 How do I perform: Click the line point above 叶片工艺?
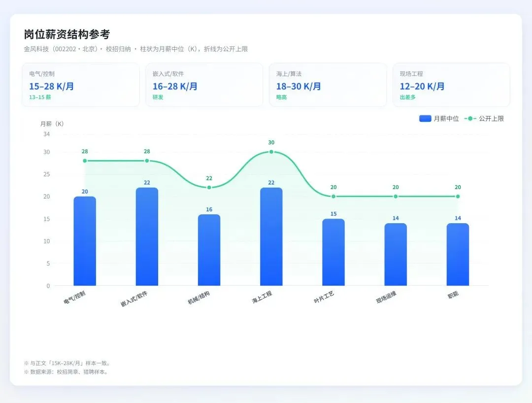[x=333, y=197]
